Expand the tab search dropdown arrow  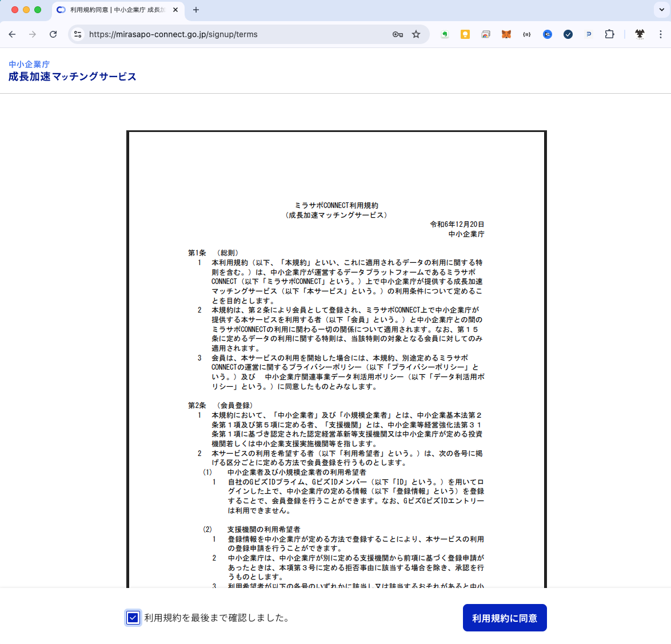tap(661, 10)
